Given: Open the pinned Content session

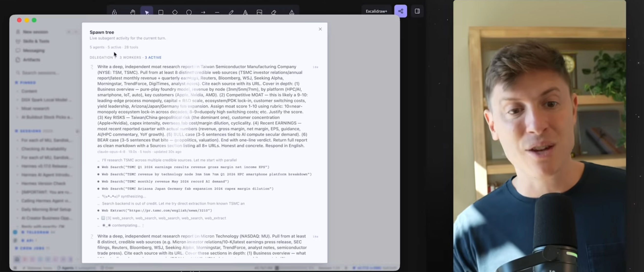Looking at the screenshot, I should click(x=29, y=91).
